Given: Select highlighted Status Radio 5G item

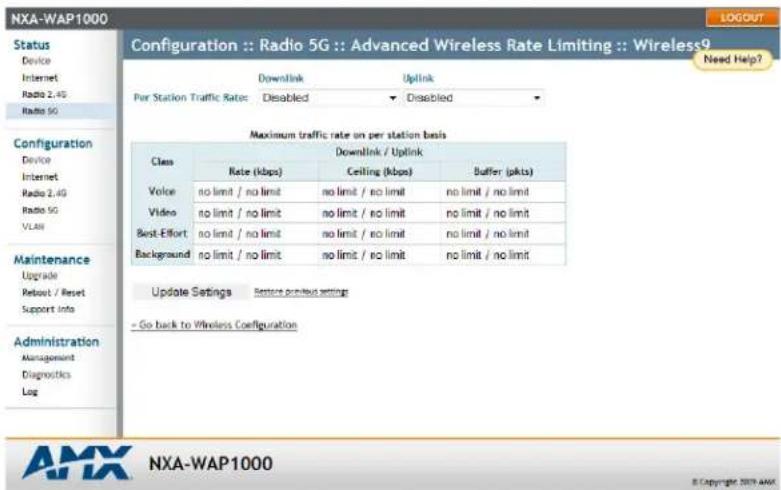Looking at the screenshot, I should tap(60, 111).
